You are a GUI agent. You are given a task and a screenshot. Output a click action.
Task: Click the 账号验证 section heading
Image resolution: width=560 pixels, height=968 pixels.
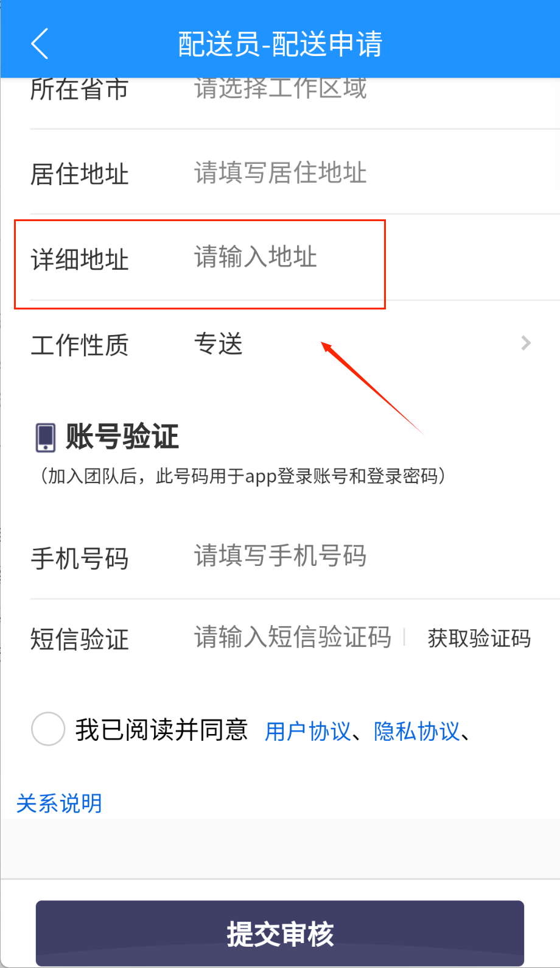pos(122,437)
